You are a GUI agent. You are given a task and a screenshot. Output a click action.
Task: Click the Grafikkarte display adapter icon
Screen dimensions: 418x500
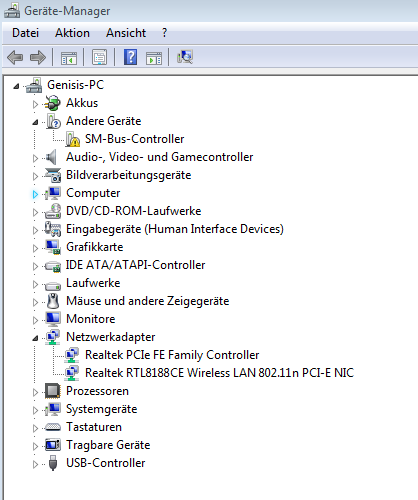[53, 247]
